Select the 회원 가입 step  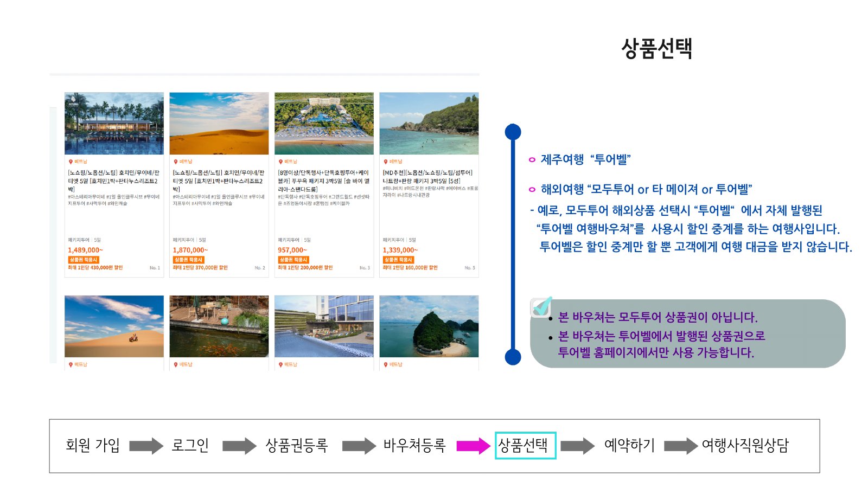(x=93, y=445)
